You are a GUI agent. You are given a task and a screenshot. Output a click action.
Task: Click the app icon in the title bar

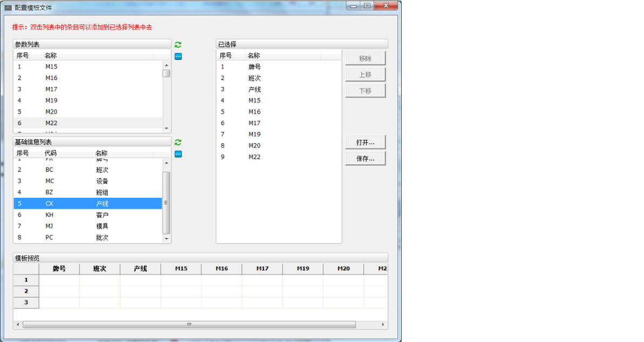pyautogui.click(x=8, y=8)
